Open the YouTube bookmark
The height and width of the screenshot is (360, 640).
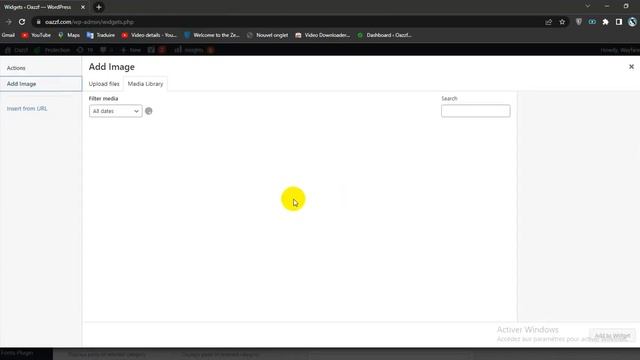36,35
